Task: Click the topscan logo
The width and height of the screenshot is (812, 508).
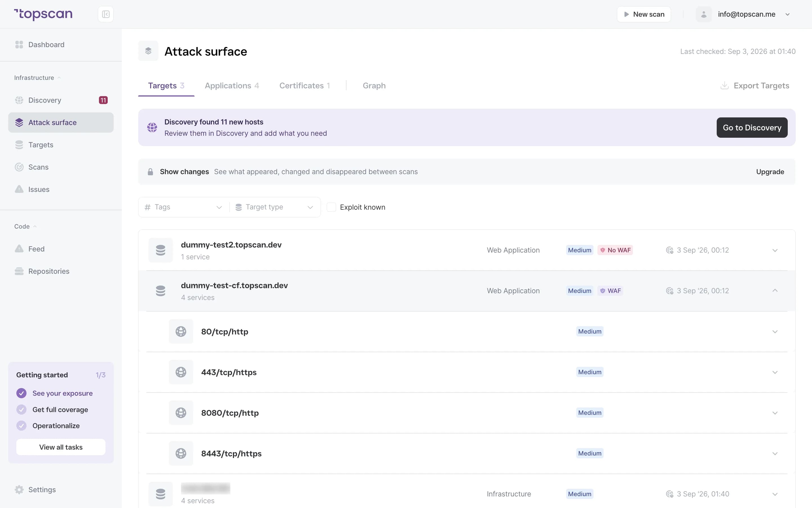Action: tap(43, 14)
